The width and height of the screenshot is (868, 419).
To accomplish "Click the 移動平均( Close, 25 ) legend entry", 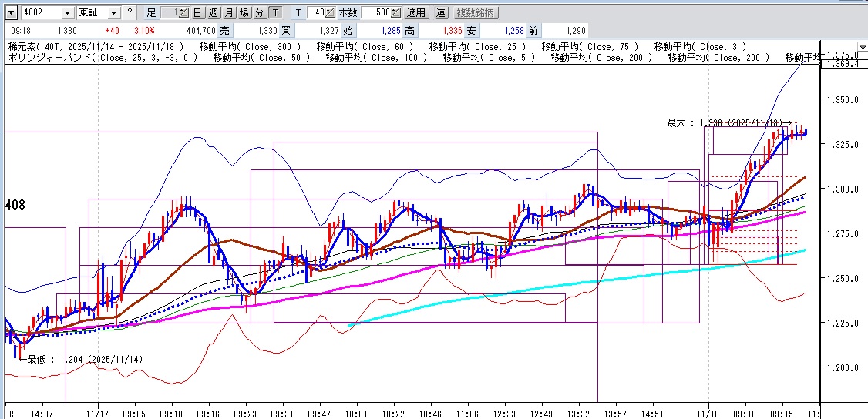I will pyautogui.click(x=477, y=46).
